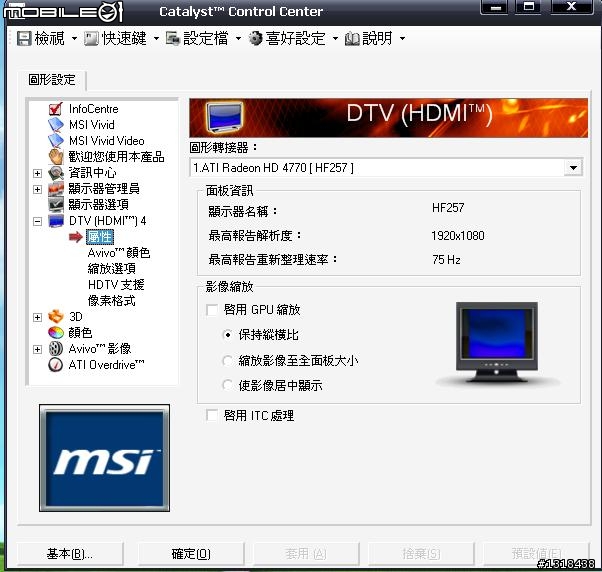The height and width of the screenshot is (572, 602).
Task: Switch to the 圖形設定 tab
Action: coord(52,80)
